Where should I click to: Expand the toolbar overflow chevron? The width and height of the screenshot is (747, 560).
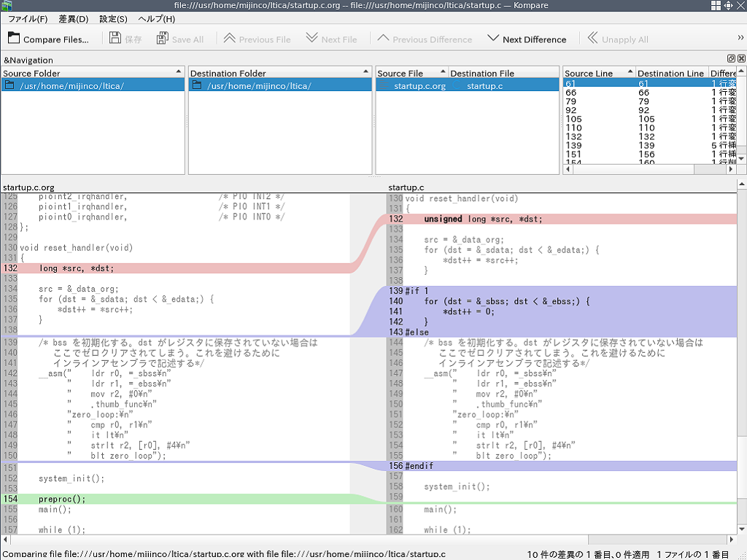(740, 38)
